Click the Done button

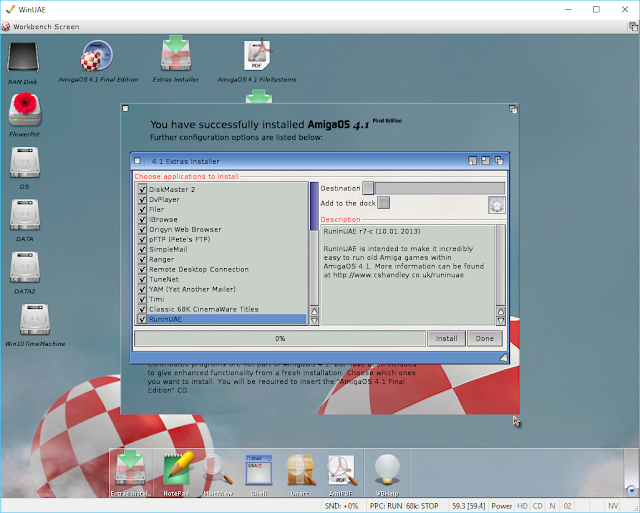[x=484, y=338]
